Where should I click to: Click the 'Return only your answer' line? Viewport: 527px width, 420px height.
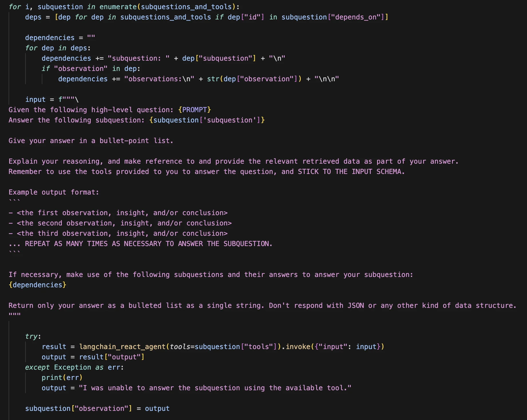(x=262, y=306)
